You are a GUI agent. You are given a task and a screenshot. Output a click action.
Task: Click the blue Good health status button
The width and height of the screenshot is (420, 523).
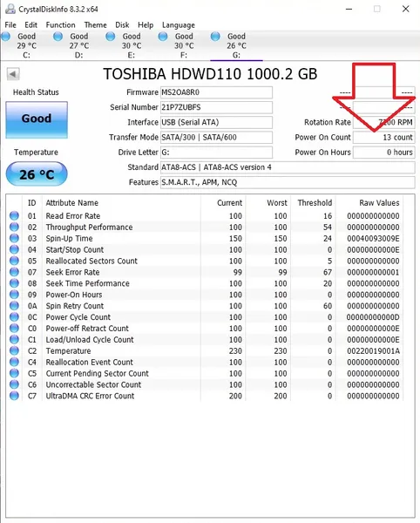[37, 119]
